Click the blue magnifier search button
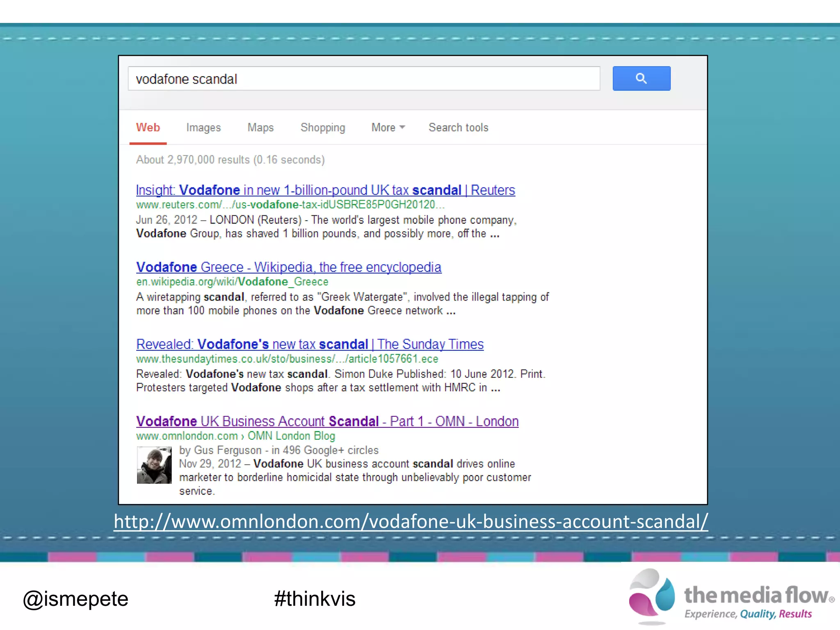 (641, 78)
